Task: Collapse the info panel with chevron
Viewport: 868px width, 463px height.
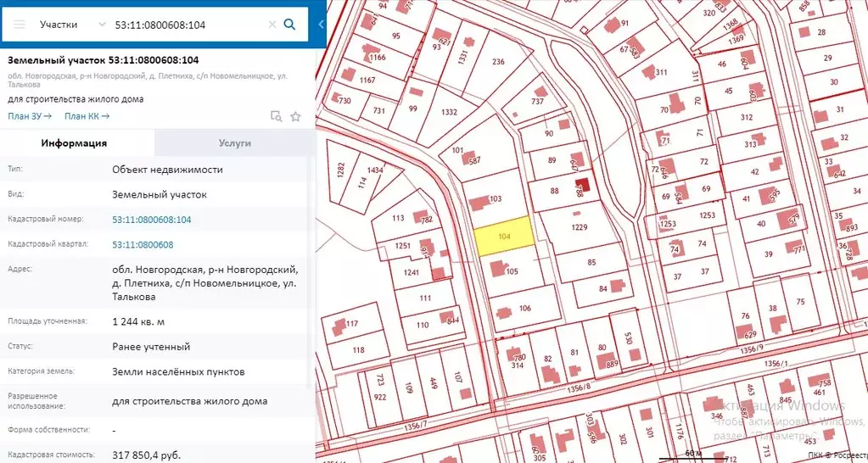Action: pos(321,25)
